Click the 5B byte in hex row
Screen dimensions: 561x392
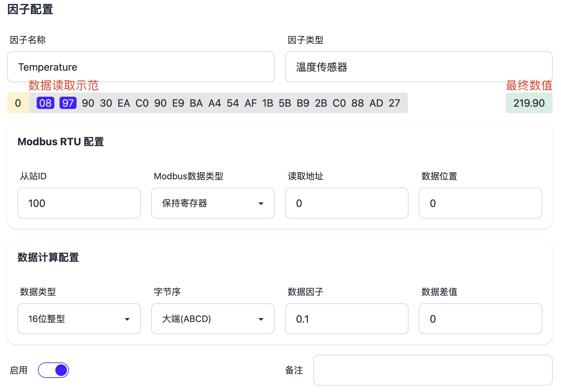point(285,103)
